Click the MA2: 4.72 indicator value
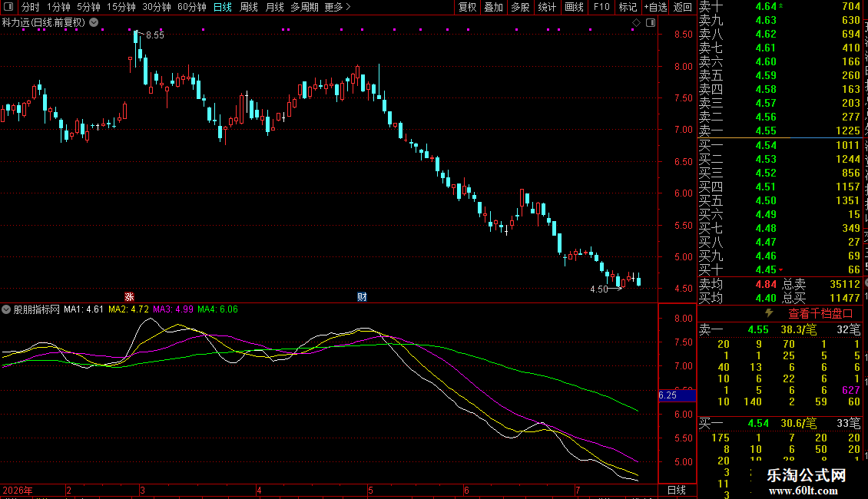This screenshot has height=499, width=868. click(x=128, y=309)
